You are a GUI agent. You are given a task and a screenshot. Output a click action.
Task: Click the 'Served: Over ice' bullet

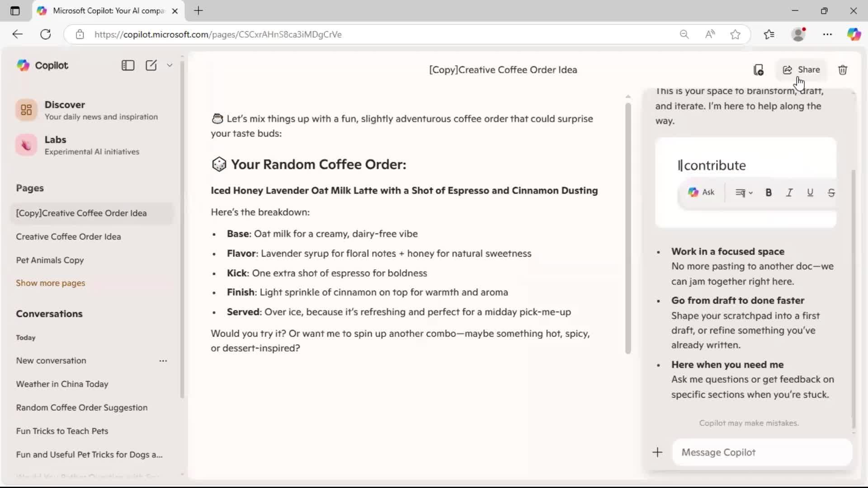click(x=399, y=312)
